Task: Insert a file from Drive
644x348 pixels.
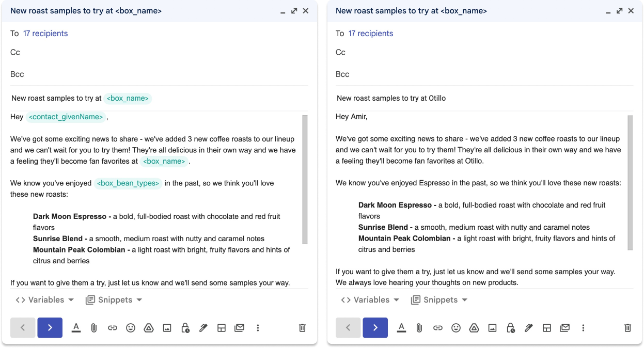Action: pyautogui.click(x=149, y=327)
